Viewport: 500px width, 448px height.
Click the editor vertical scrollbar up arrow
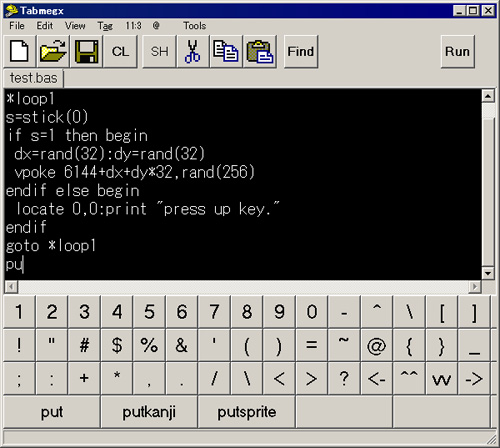(x=488, y=96)
